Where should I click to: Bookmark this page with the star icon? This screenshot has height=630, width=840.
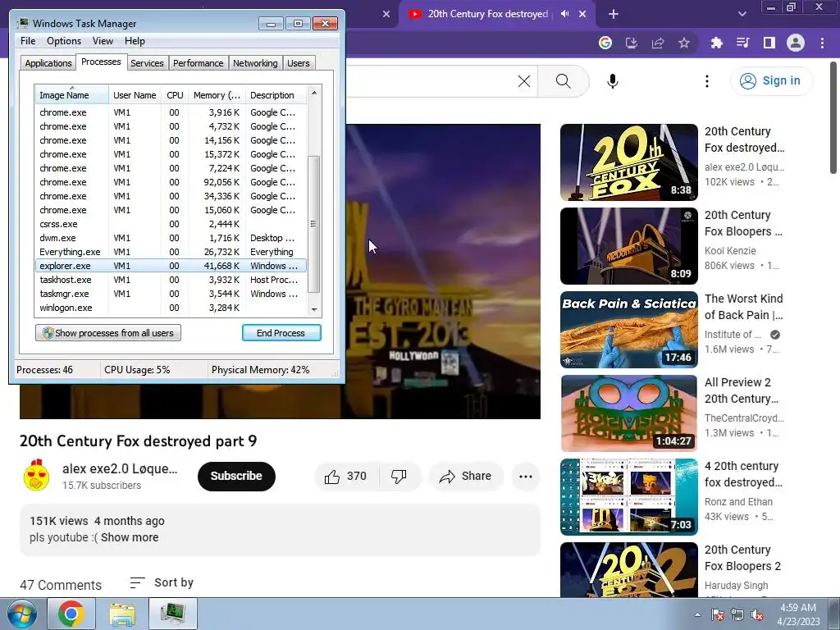click(684, 43)
